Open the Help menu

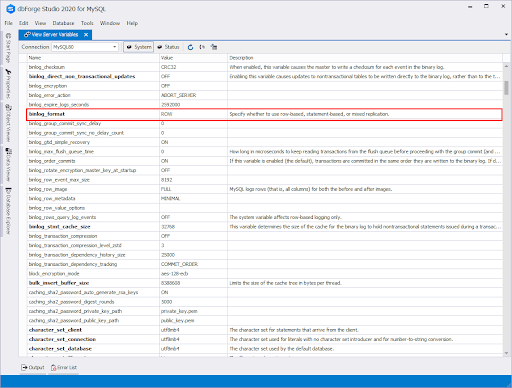click(x=132, y=23)
